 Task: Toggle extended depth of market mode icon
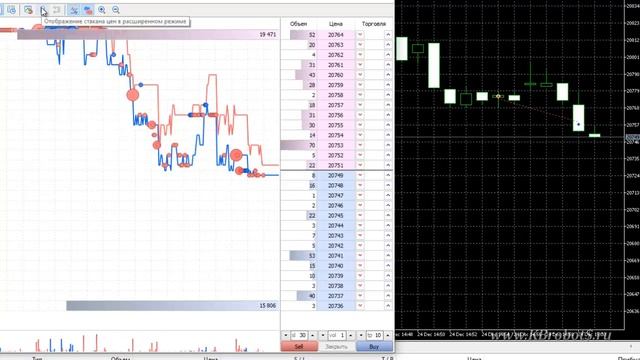point(43,10)
